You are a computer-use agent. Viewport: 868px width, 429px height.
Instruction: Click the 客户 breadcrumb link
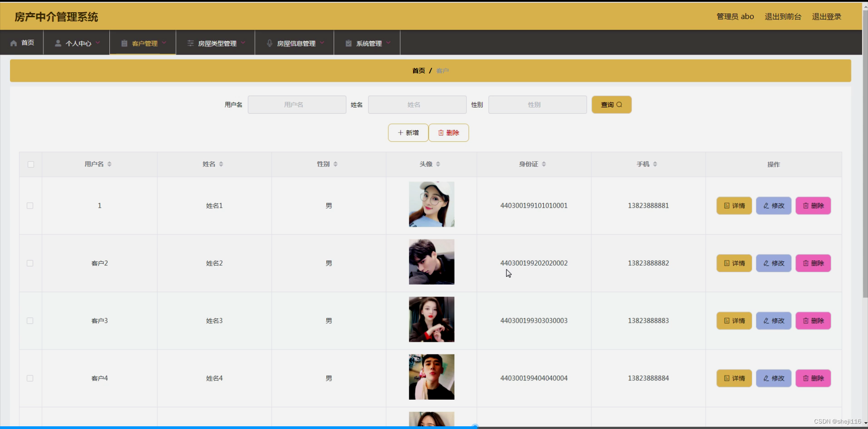pyautogui.click(x=442, y=70)
